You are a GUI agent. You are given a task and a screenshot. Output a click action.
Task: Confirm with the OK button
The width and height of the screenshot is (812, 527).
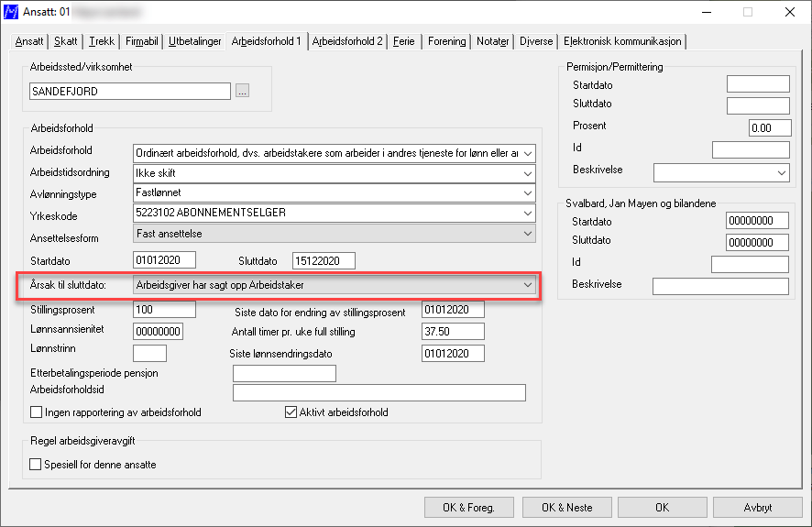[x=663, y=508]
